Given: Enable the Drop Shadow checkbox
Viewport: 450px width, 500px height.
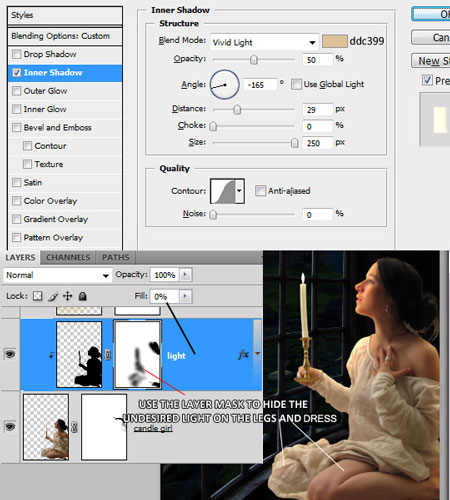Looking at the screenshot, I should [16, 54].
